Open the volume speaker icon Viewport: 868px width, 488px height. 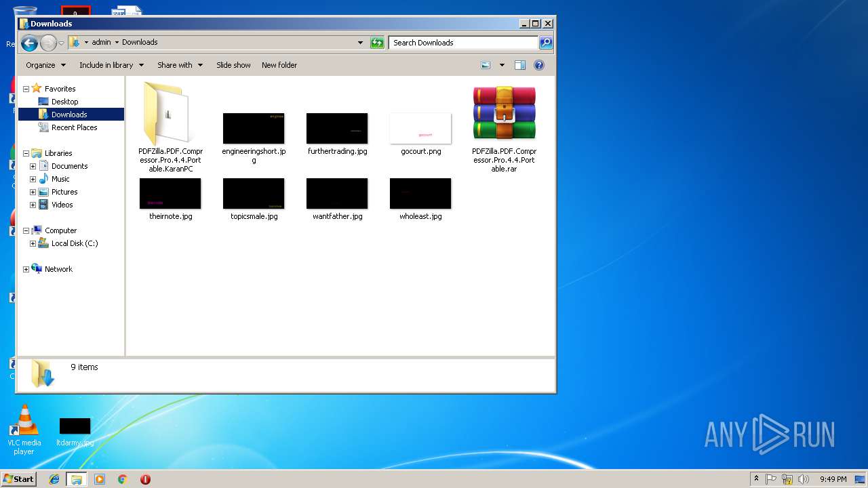(804, 479)
